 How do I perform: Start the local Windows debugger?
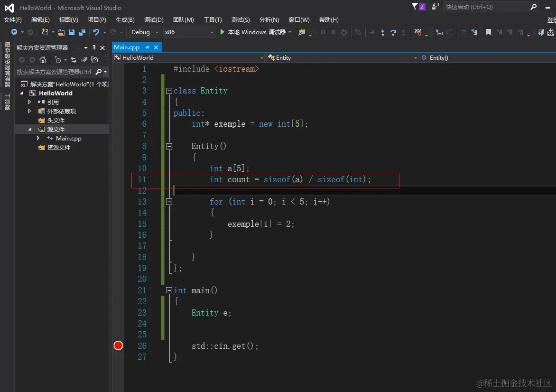[253, 32]
